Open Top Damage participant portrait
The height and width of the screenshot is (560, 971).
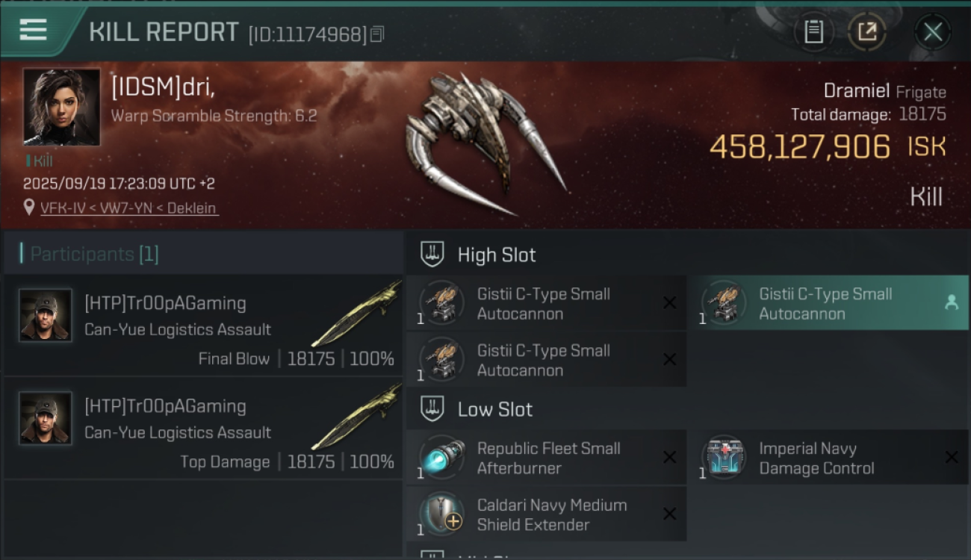[x=46, y=418]
